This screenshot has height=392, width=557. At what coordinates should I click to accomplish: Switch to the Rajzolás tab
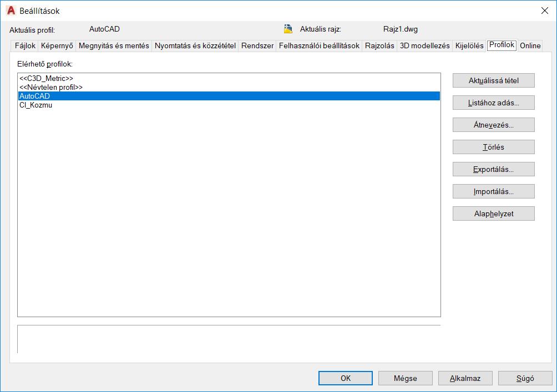tap(379, 46)
